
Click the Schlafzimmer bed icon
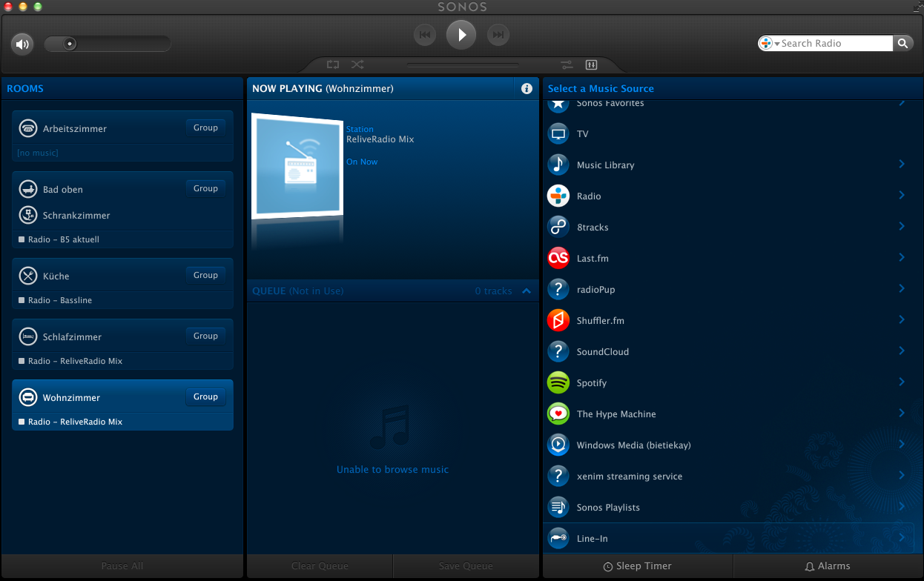pyautogui.click(x=28, y=336)
